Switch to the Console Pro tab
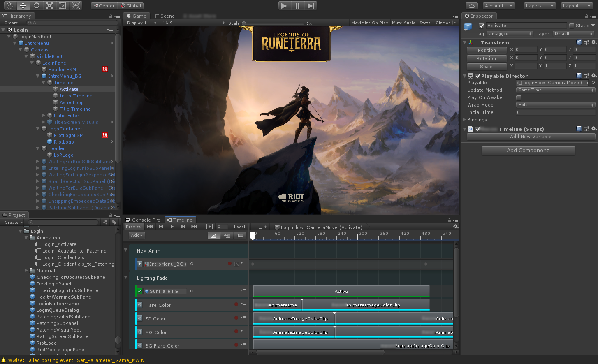This screenshot has height=364, width=598. tap(143, 220)
